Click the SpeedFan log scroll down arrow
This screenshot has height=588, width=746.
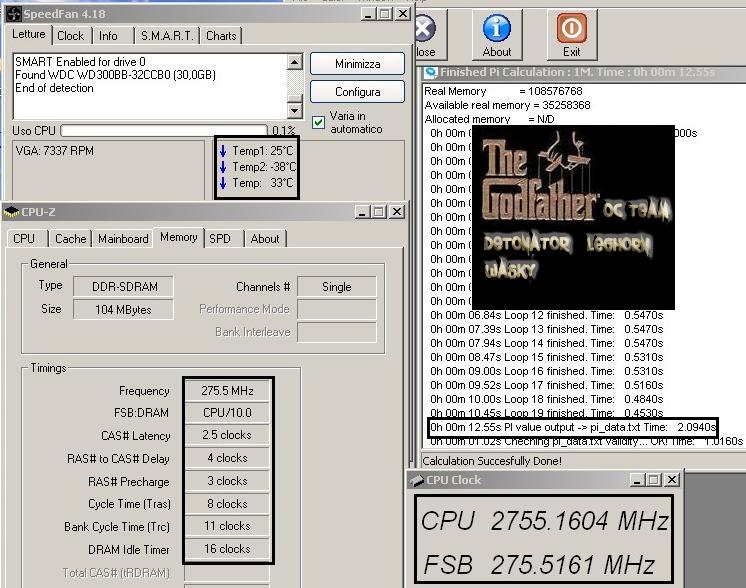point(295,110)
